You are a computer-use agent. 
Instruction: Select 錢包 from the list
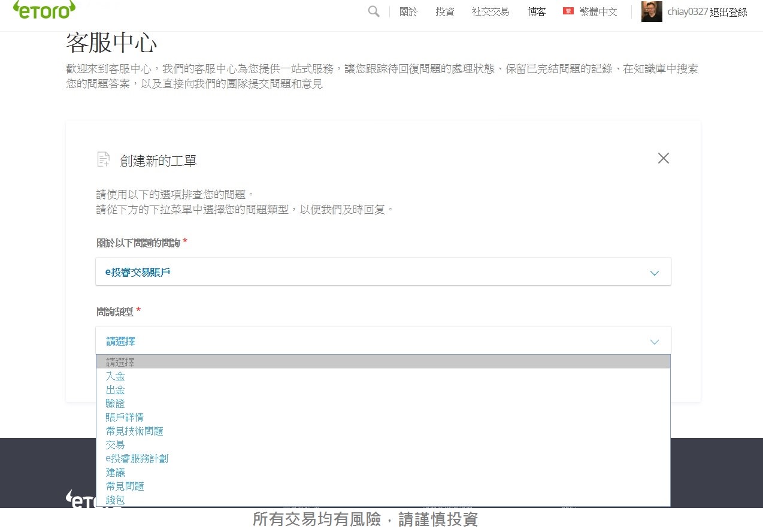coord(383,500)
